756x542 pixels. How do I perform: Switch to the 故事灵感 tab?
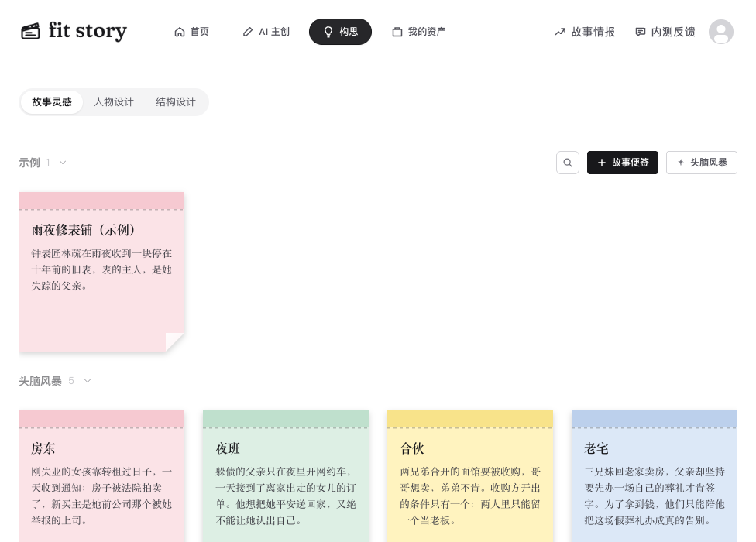tap(52, 102)
